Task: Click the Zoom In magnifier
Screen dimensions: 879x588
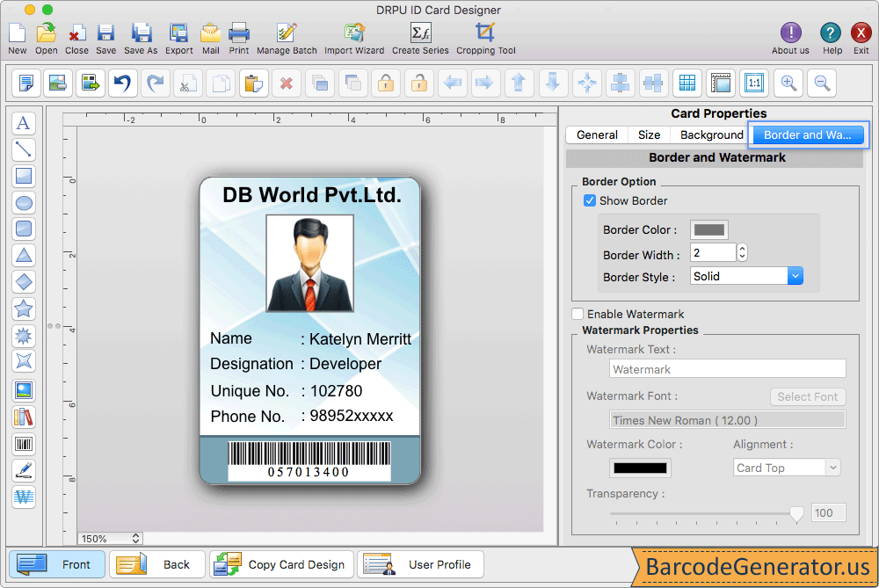Action: (x=788, y=83)
